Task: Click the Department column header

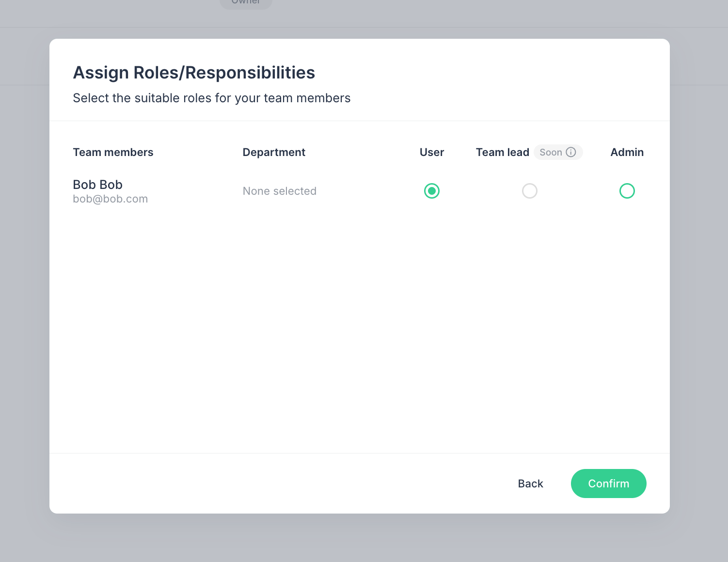Action: 274,152
